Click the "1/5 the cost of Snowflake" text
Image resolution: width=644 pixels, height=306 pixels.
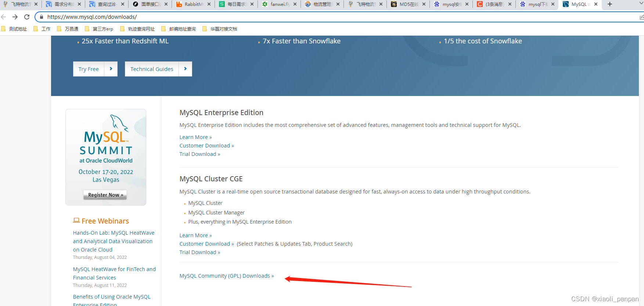click(483, 41)
